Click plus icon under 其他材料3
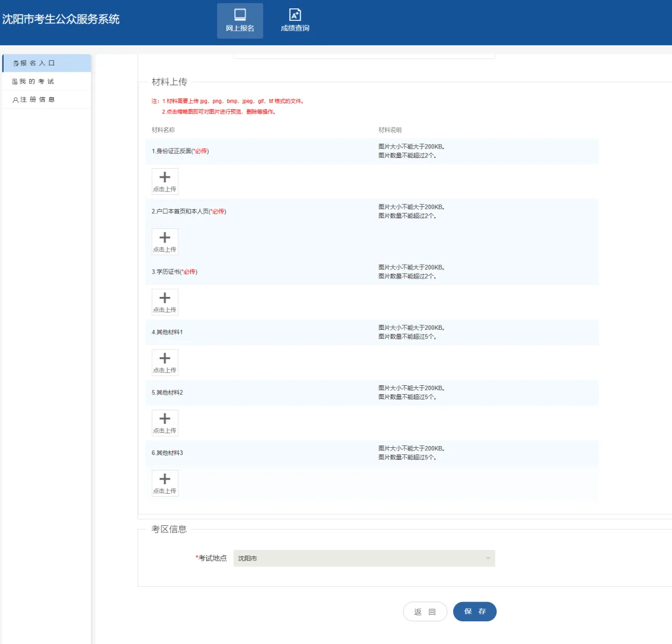Screen dimensions: 672x644 (x=165, y=479)
